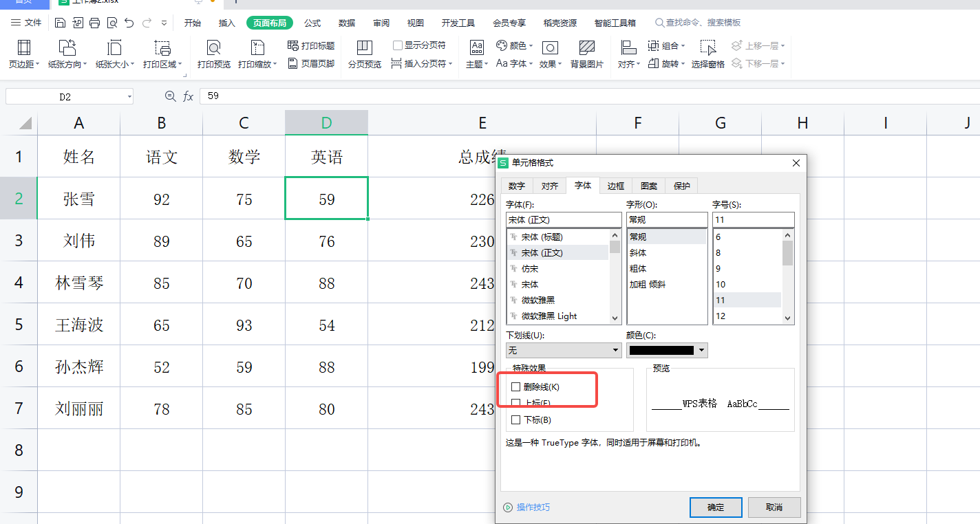Click the 主题 themes icon

coord(476,47)
